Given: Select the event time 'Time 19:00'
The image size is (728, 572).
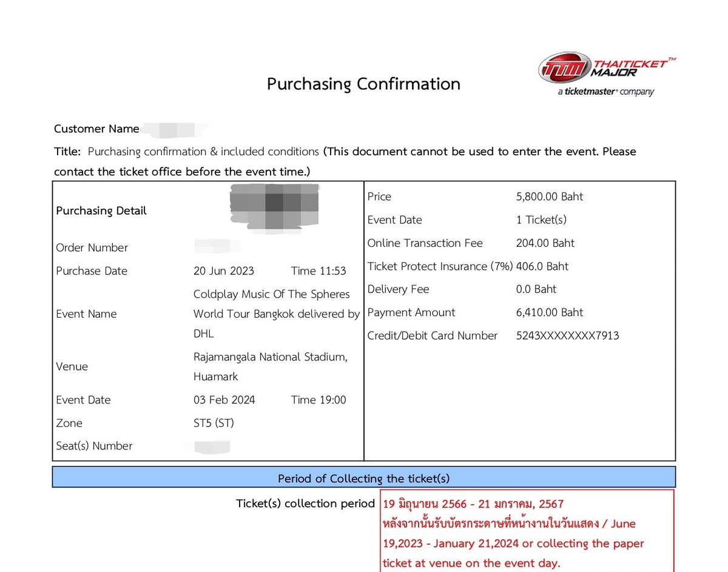Looking at the screenshot, I should (318, 400).
